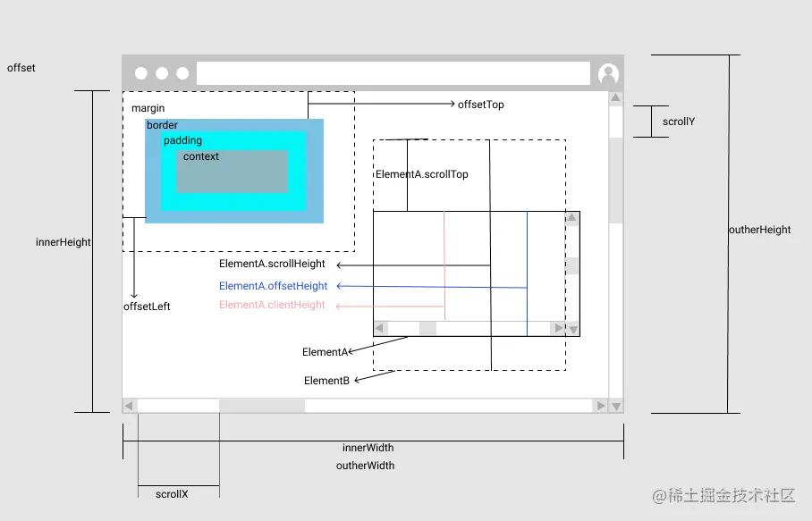
Task: Click the browser vertical scrollbar up arrow
Action: 615,97
